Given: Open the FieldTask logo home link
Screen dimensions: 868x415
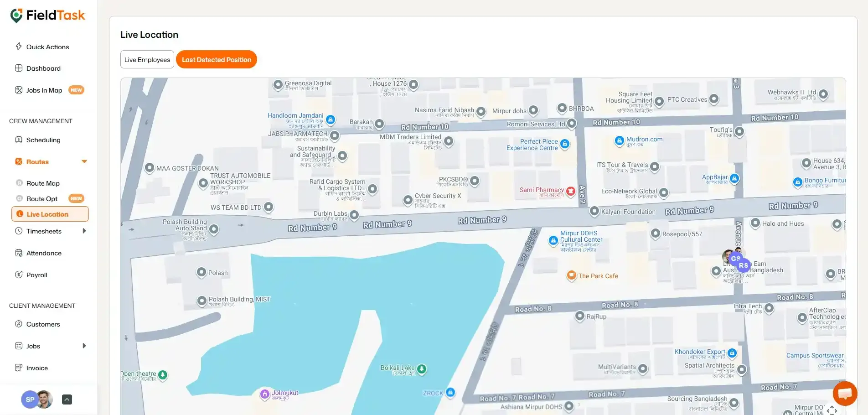Looking at the screenshot, I should tap(48, 16).
